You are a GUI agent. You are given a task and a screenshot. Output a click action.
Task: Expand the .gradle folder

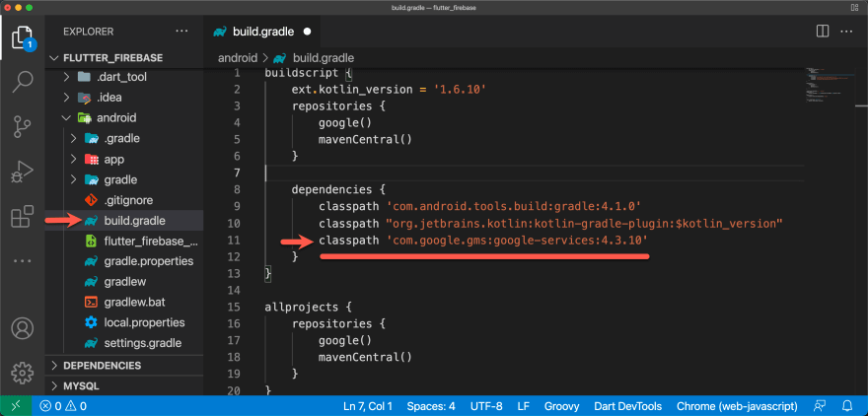click(74, 138)
